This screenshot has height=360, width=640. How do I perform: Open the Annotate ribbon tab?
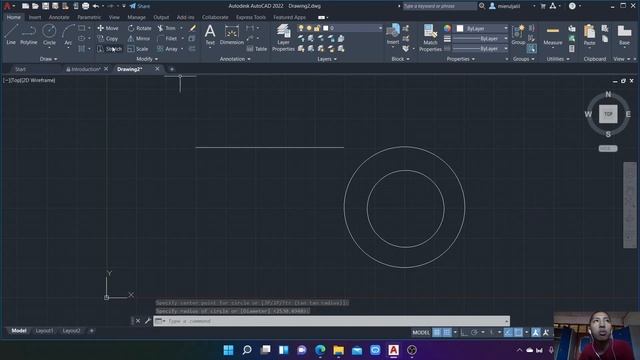point(59,17)
